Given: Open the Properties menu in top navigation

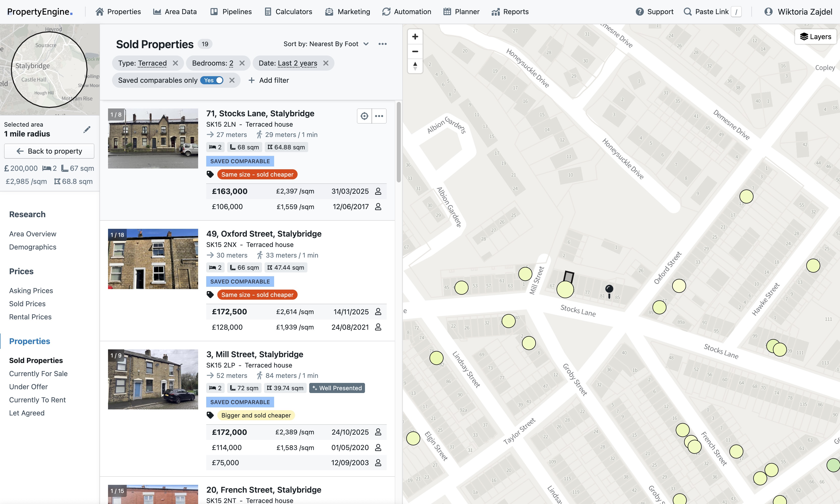Looking at the screenshot, I should point(118,12).
